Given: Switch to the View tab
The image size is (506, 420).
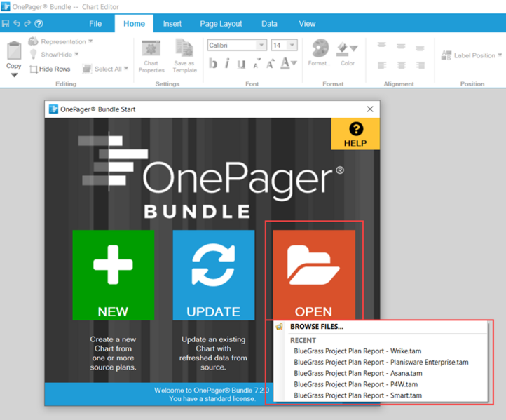Looking at the screenshot, I should (x=307, y=24).
